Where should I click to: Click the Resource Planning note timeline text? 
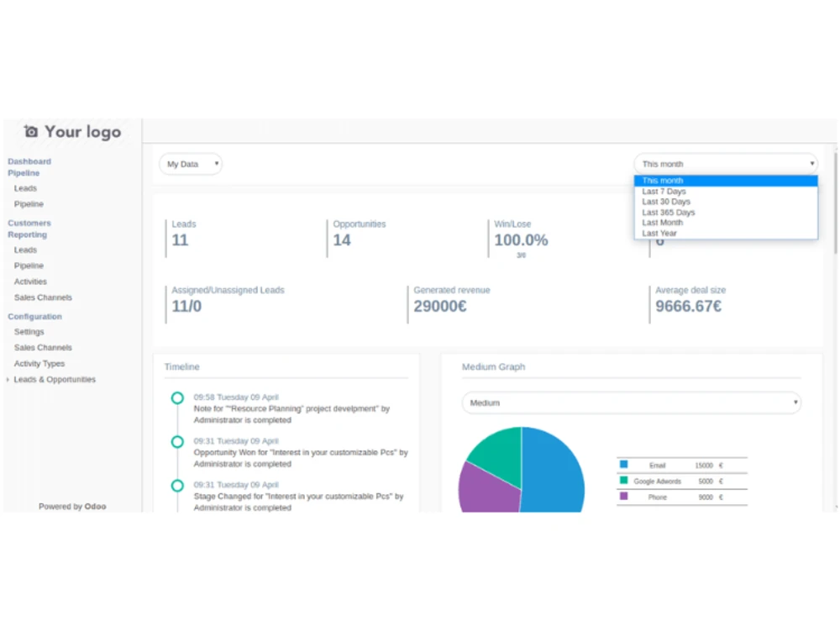tap(291, 414)
